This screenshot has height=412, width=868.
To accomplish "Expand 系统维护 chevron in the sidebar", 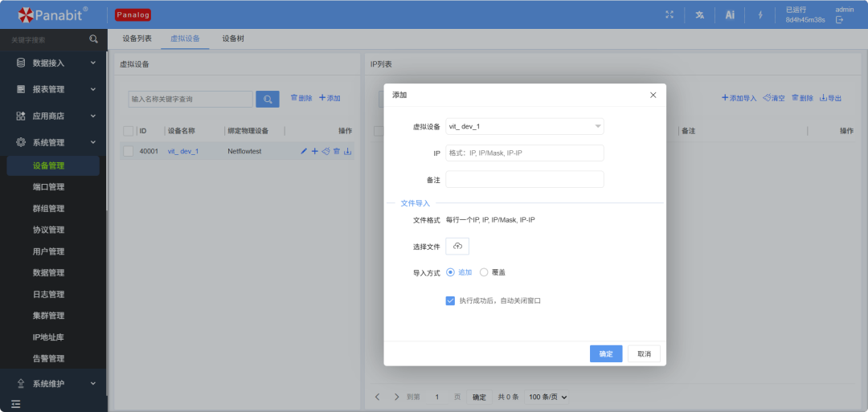I will [93, 383].
